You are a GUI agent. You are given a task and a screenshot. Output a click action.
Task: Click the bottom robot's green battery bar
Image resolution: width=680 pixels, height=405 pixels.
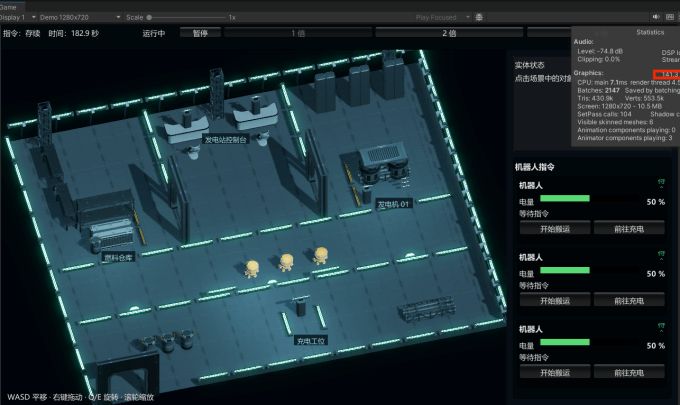[x=565, y=343]
